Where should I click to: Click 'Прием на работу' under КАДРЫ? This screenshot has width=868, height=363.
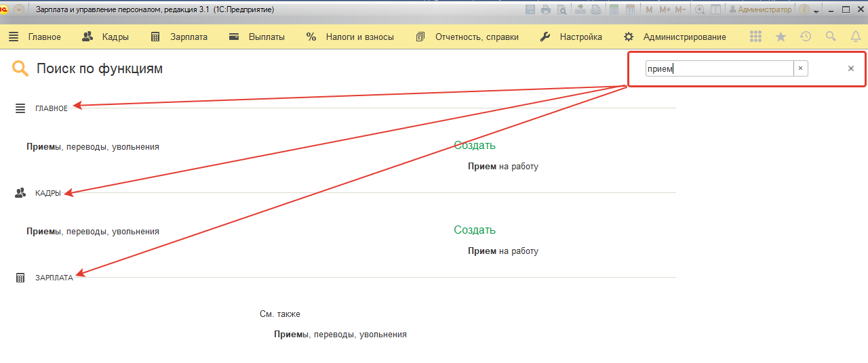[x=503, y=251]
